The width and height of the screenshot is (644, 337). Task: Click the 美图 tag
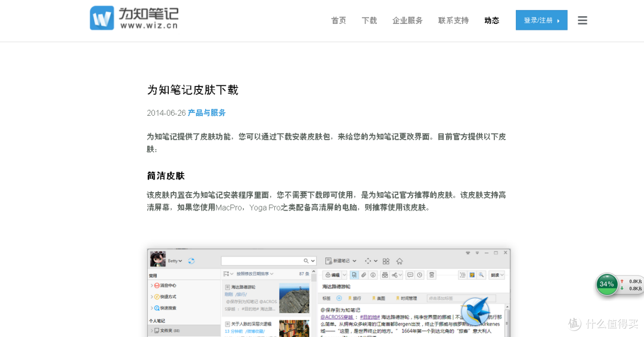(379, 298)
